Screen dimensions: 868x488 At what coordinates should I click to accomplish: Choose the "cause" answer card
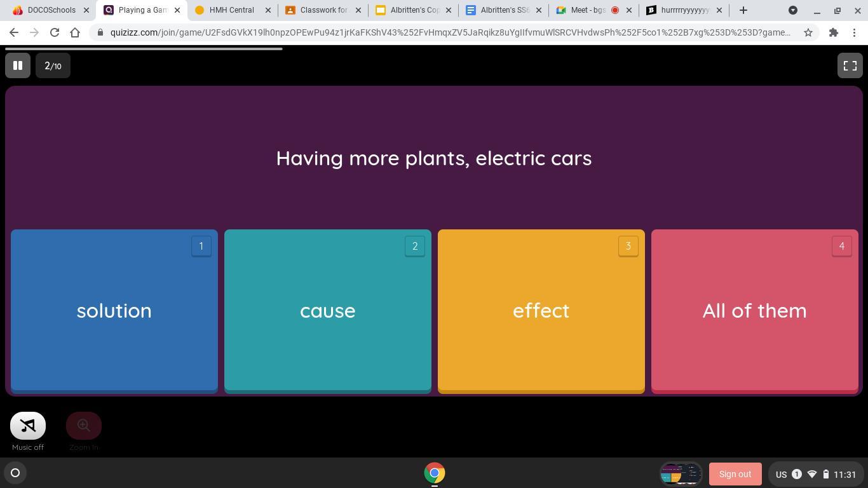pos(328,311)
